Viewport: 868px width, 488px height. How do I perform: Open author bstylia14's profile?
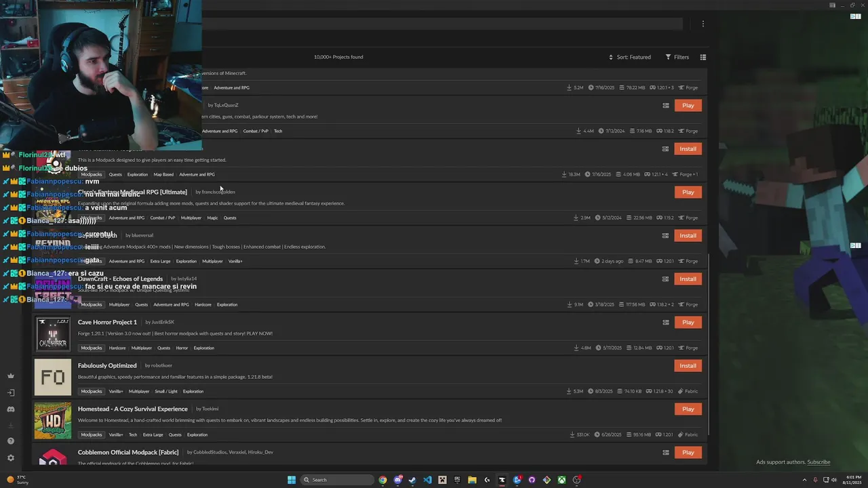(187, 279)
